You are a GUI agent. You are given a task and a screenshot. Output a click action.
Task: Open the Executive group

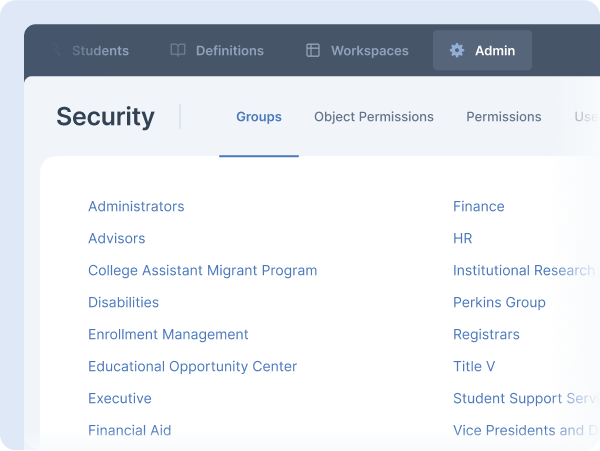coord(120,398)
